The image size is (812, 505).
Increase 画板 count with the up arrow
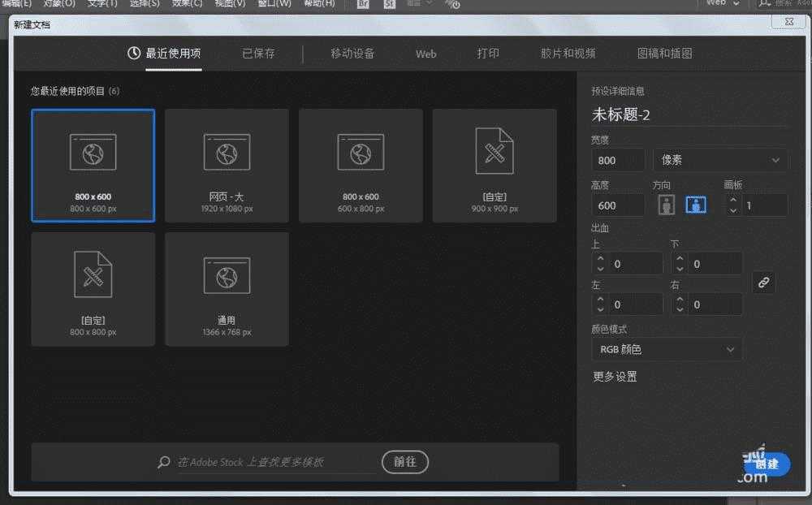click(733, 200)
